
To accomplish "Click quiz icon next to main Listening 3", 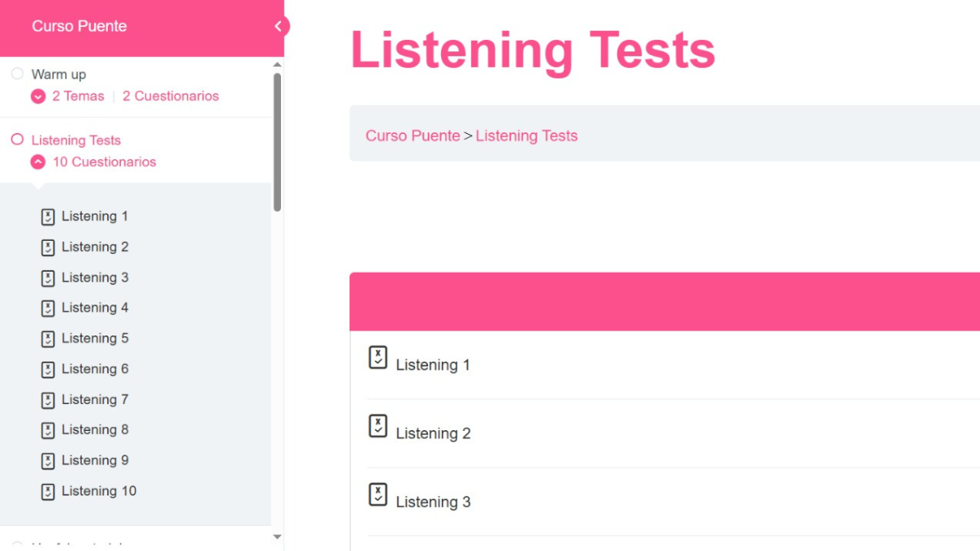I will pos(377,495).
